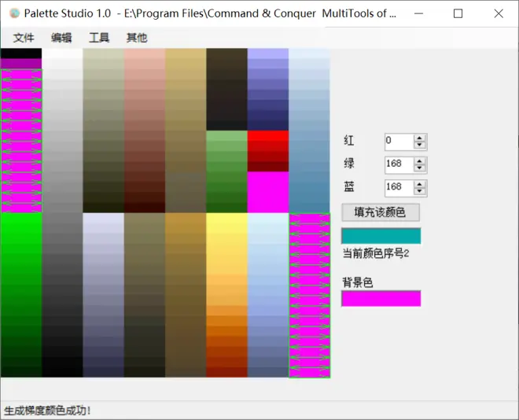519x420 pixels.
Task: Minimize the Palette Studio window
Action: point(418,13)
